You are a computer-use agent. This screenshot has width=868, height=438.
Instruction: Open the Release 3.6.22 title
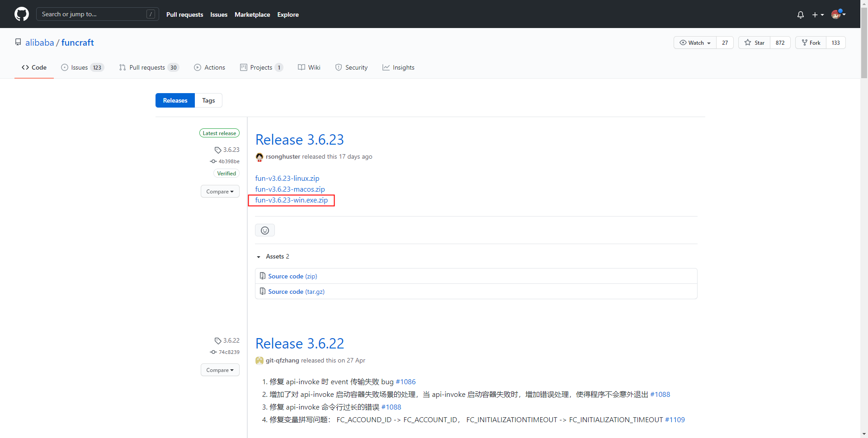[300, 344]
